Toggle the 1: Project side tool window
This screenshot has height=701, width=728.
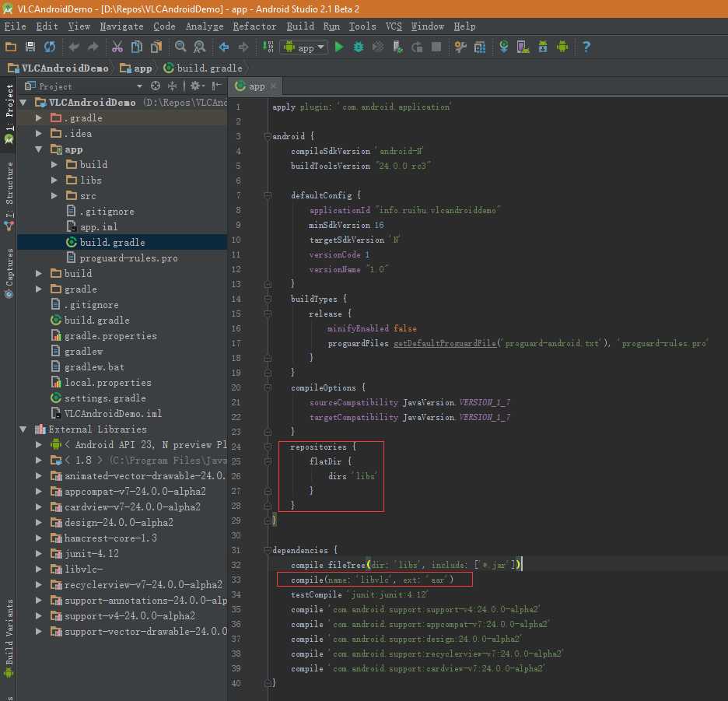[9, 114]
